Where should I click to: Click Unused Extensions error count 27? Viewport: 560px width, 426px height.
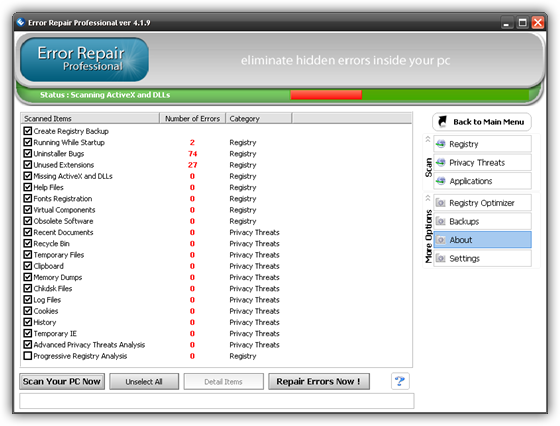pyautogui.click(x=192, y=165)
